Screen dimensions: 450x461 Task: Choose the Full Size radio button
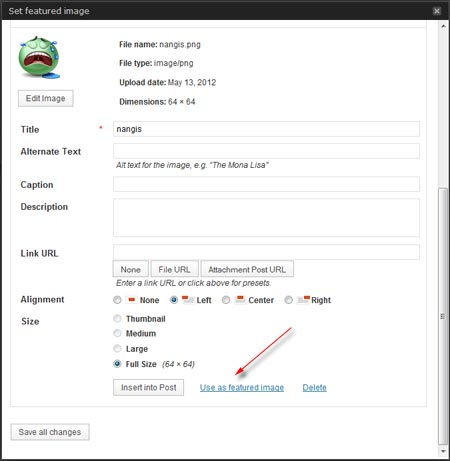point(117,364)
